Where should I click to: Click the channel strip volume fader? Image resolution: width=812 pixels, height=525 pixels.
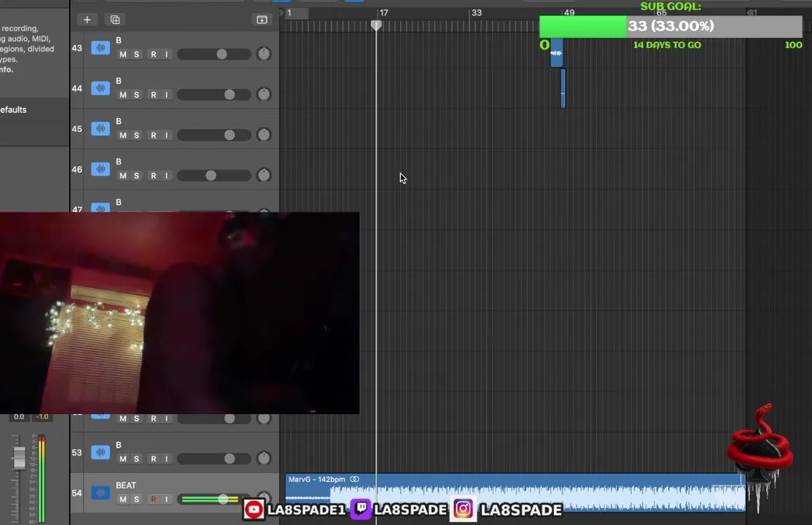coord(19,457)
